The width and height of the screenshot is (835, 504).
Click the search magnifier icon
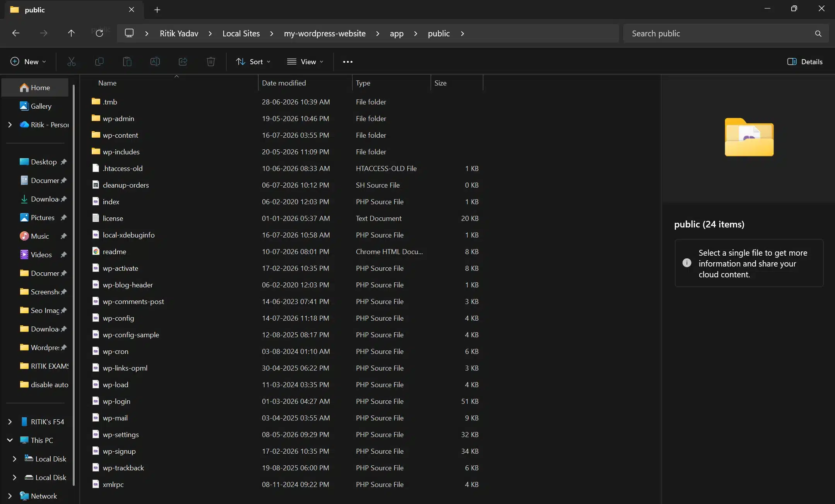pyautogui.click(x=818, y=34)
